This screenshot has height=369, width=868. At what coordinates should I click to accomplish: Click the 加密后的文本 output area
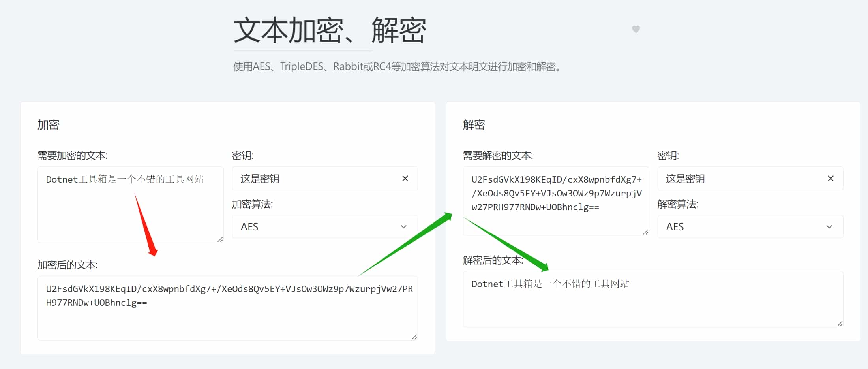(x=227, y=307)
